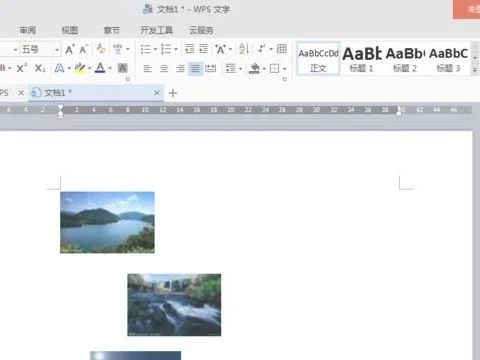Apply the 标题 3 style
This screenshot has height=360, width=480.
point(449,59)
